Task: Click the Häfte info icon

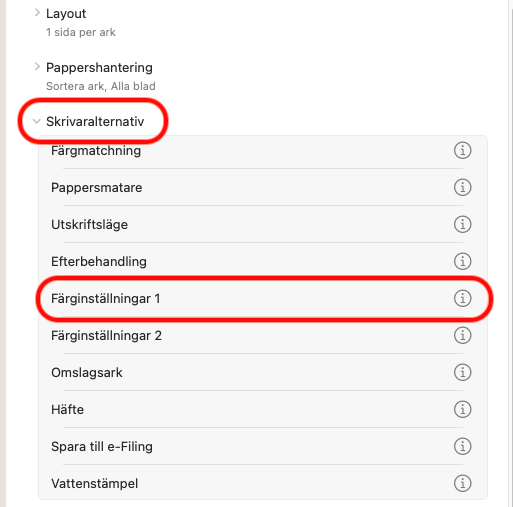Action: click(x=462, y=409)
